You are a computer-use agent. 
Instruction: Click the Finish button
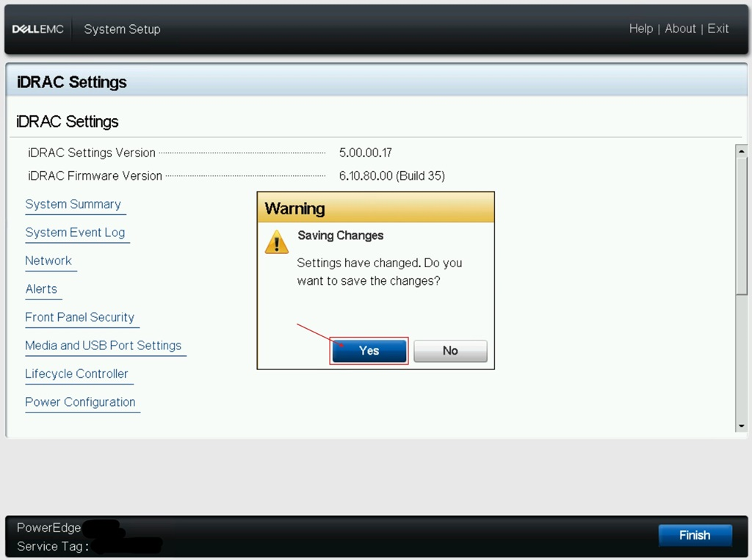(x=695, y=535)
